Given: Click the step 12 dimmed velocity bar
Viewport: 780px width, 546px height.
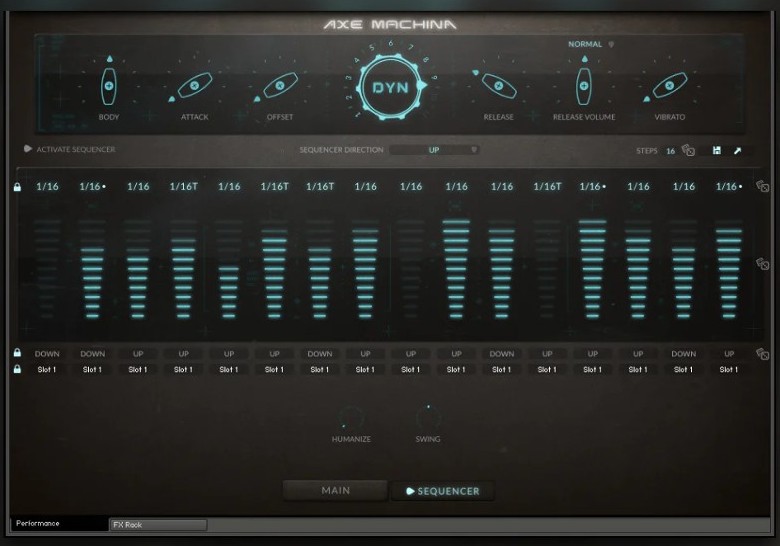Looking at the screenshot, I should (547, 268).
